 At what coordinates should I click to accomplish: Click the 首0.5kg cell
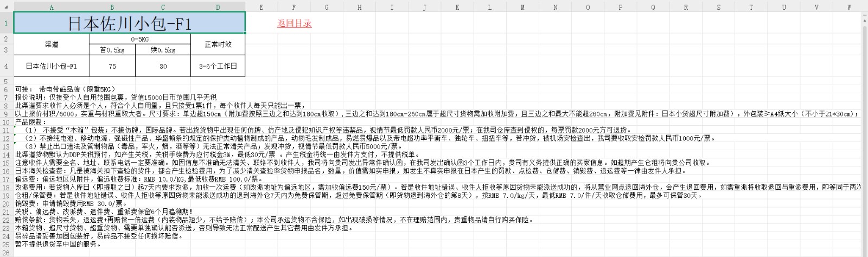112,50
